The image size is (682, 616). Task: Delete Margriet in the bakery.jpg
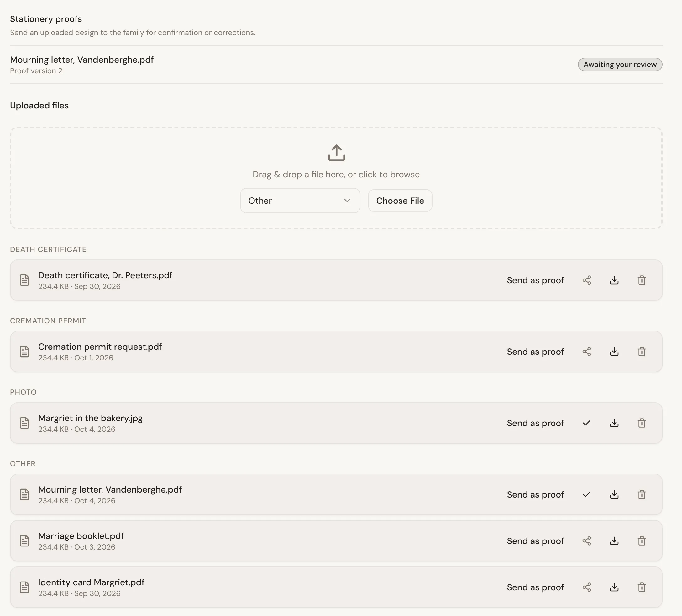click(642, 423)
